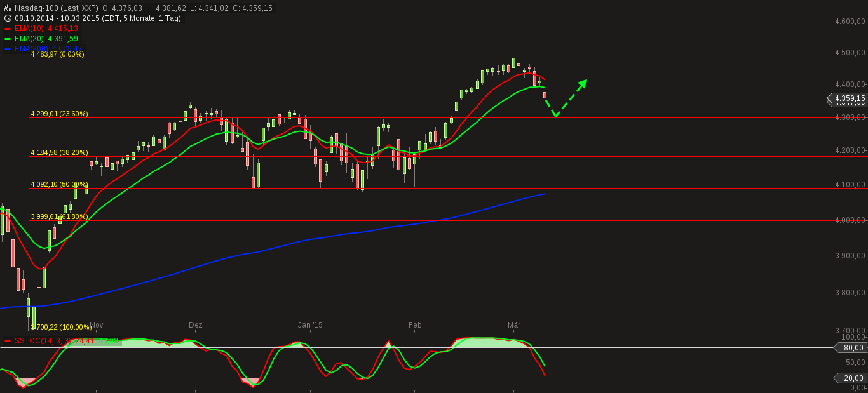
Task: Click the 4.483,97 (0.00%) Fibonacci label
Action: click(57, 55)
